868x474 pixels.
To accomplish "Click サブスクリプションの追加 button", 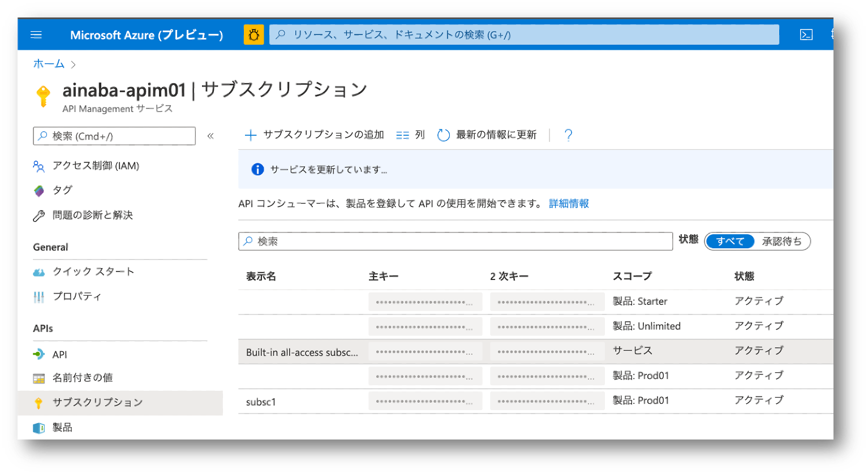I will 314,135.
